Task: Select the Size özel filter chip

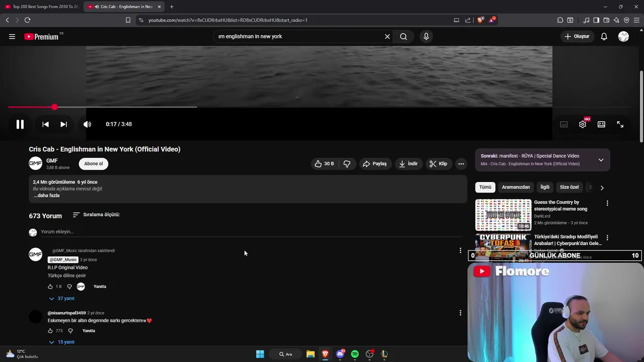Action: (570, 187)
